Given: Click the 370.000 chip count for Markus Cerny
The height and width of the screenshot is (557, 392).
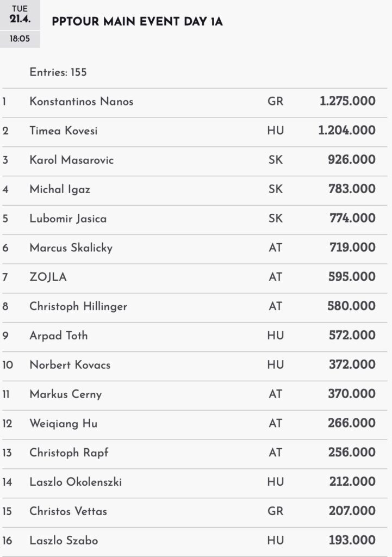Looking at the screenshot, I should click(x=352, y=394).
